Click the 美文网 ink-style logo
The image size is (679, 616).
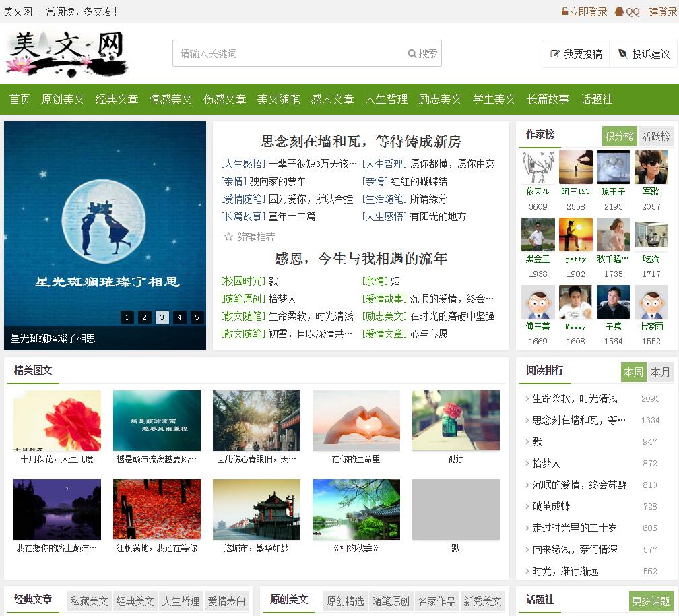tap(67, 53)
